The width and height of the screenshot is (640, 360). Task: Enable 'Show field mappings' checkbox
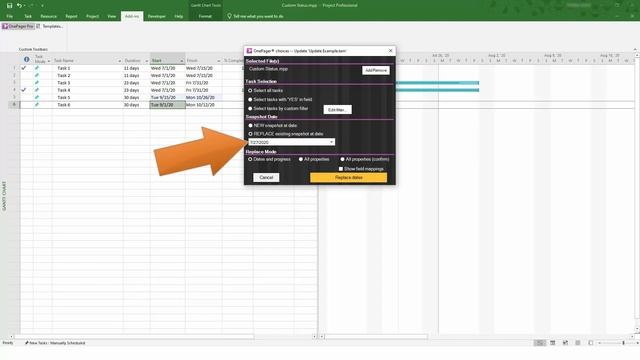pos(341,169)
